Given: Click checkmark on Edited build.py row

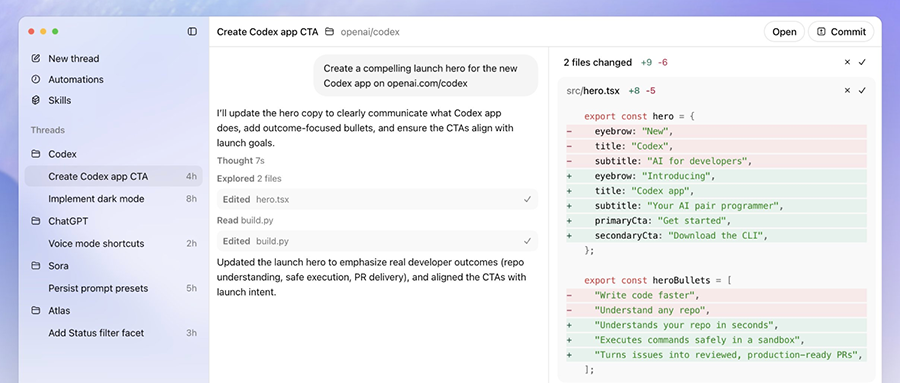Looking at the screenshot, I should point(527,241).
